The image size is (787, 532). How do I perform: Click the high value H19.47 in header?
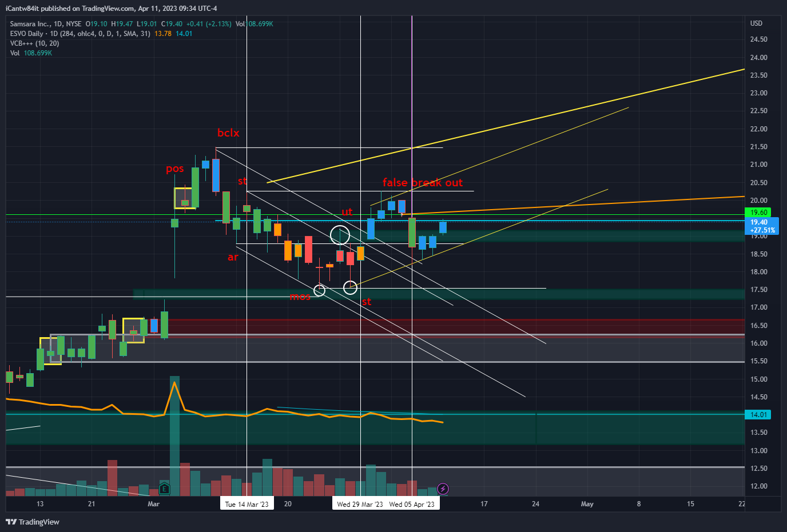tap(122, 24)
